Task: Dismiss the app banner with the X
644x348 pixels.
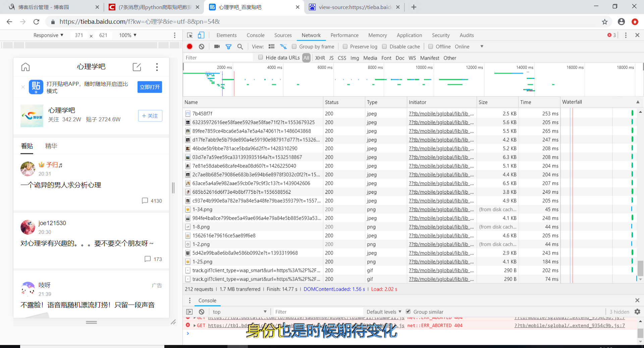Action: coord(23,87)
